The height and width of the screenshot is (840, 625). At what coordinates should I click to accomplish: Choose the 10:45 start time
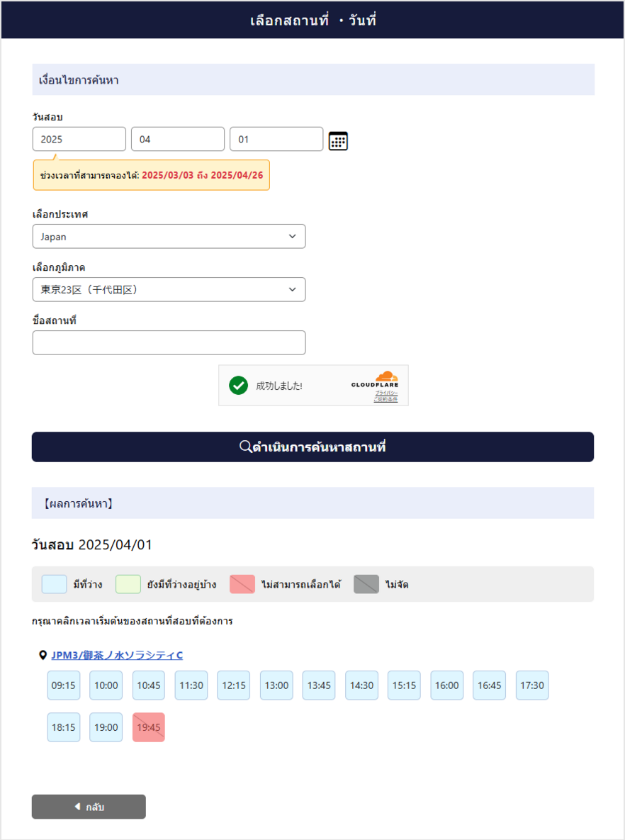tap(149, 685)
